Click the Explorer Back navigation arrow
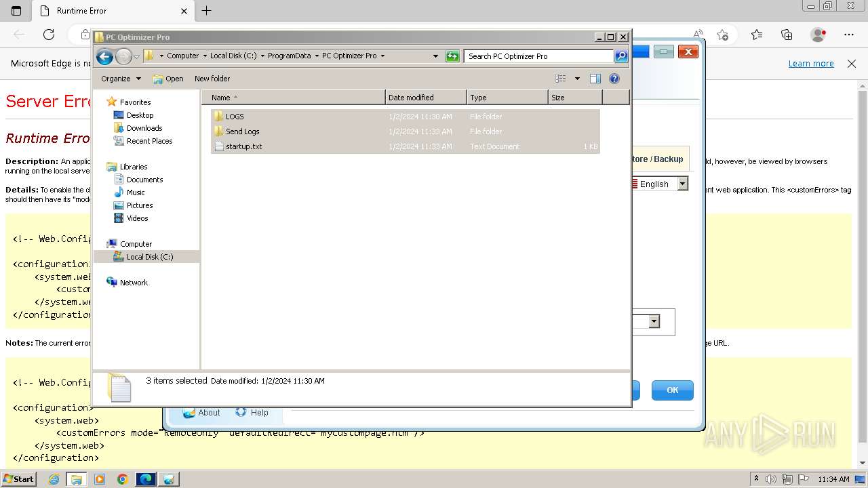Image resolution: width=868 pixels, height=488 pixels. (x=104, y=56)
